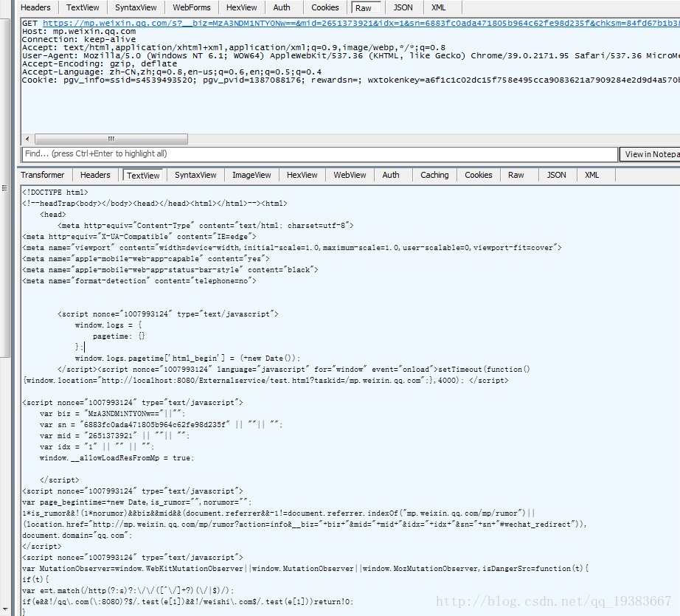The width and height of the screenshot is (680, 616).
Task: Click the Accept-Encoding: gzip, deflate line
Action: 100,63
